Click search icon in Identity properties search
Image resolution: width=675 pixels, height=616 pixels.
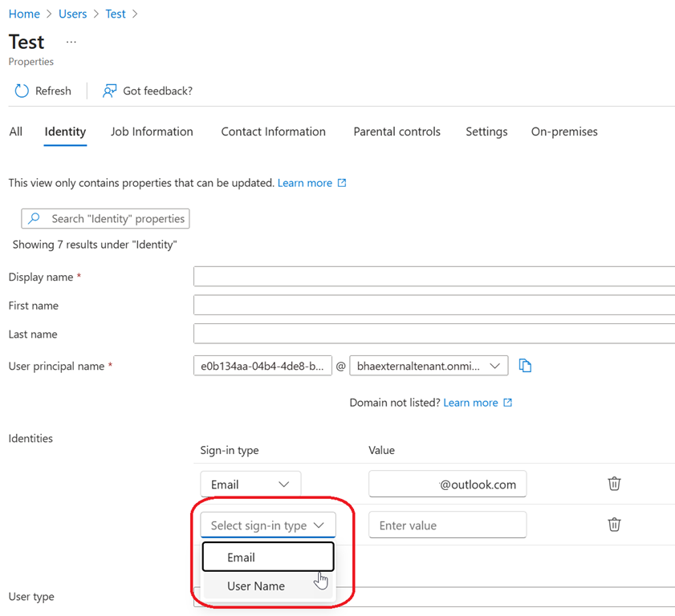tap(35, 218)
